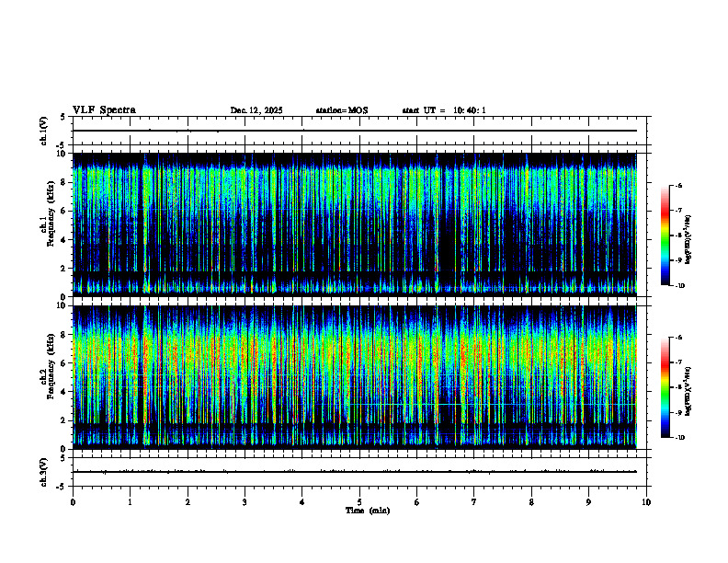
Task: Click the ch.2 spectrogram color scale bar
Action: coord(665,387)
